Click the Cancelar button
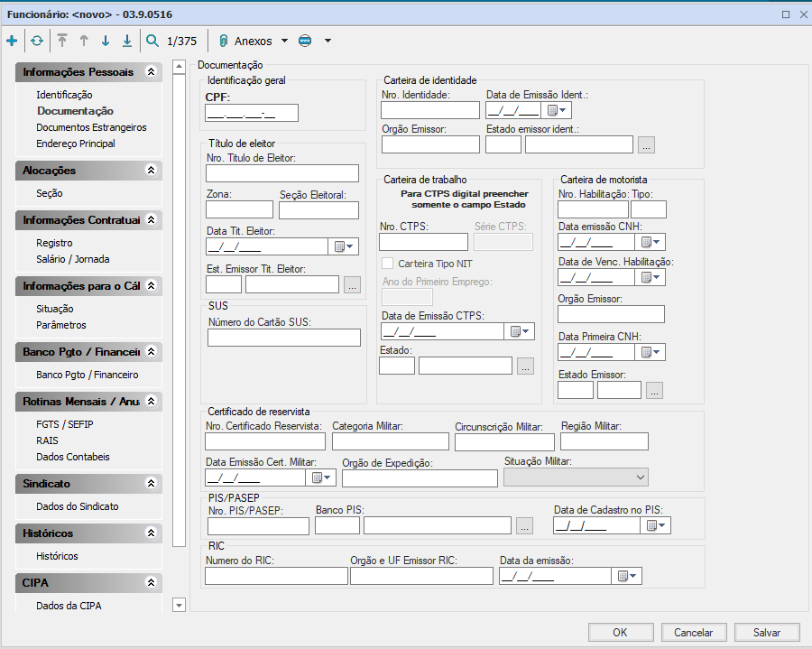The image size is (812, 649). (x=693, y=633)
